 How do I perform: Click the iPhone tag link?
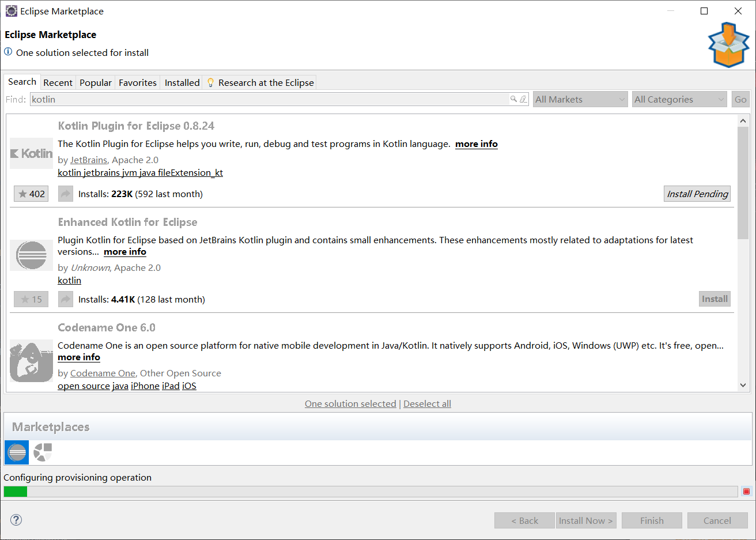145,386
